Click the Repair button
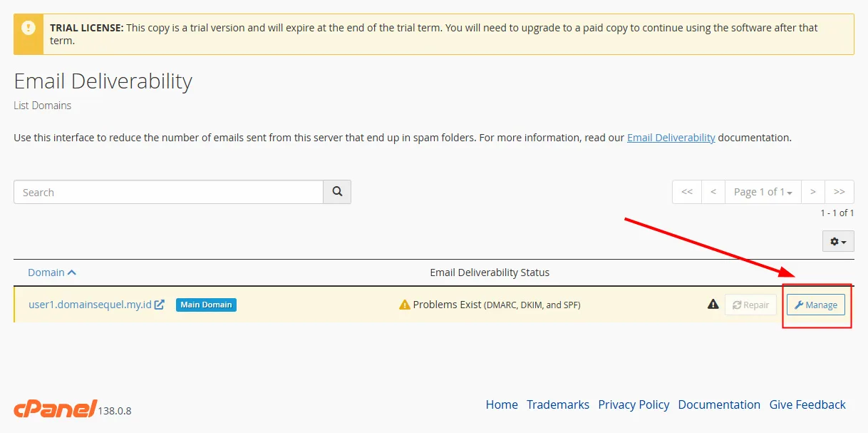868x433 pixels. pyautogui.click(x=750, y=305)
